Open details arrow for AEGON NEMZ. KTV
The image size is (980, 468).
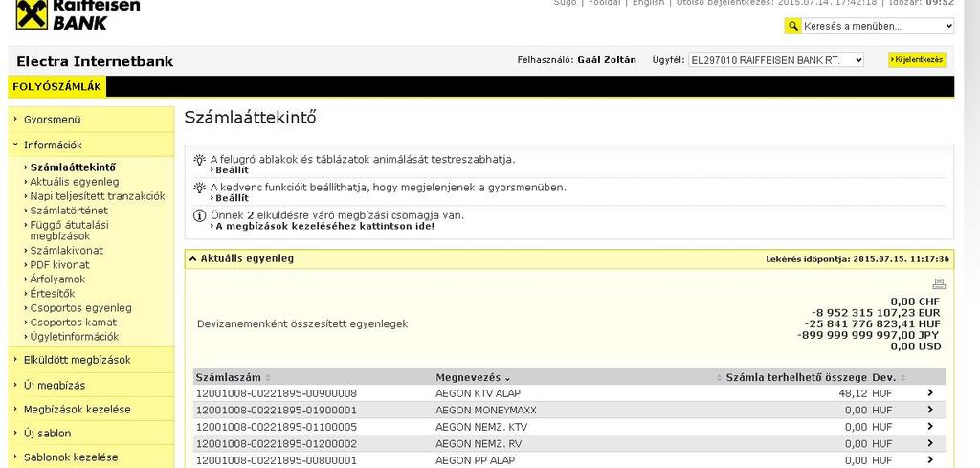coord(930,427)
